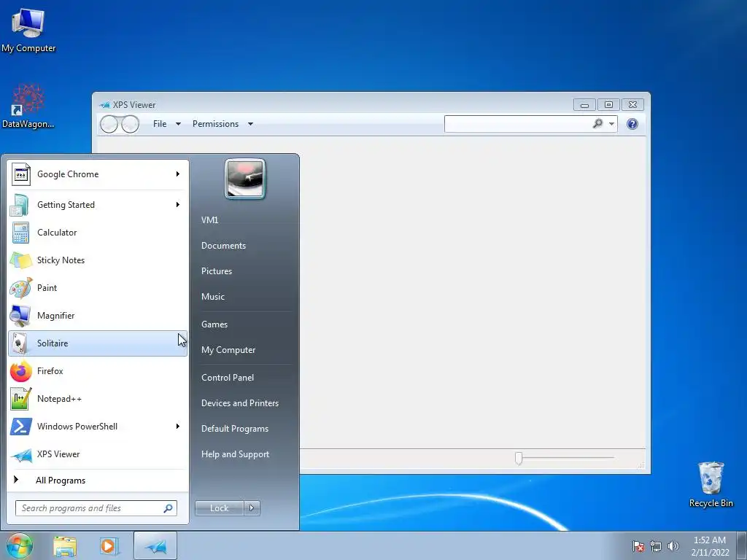Click the XPS Viewer forward navigation button
The image size is (747, 560).
click(x=130, y=124)
